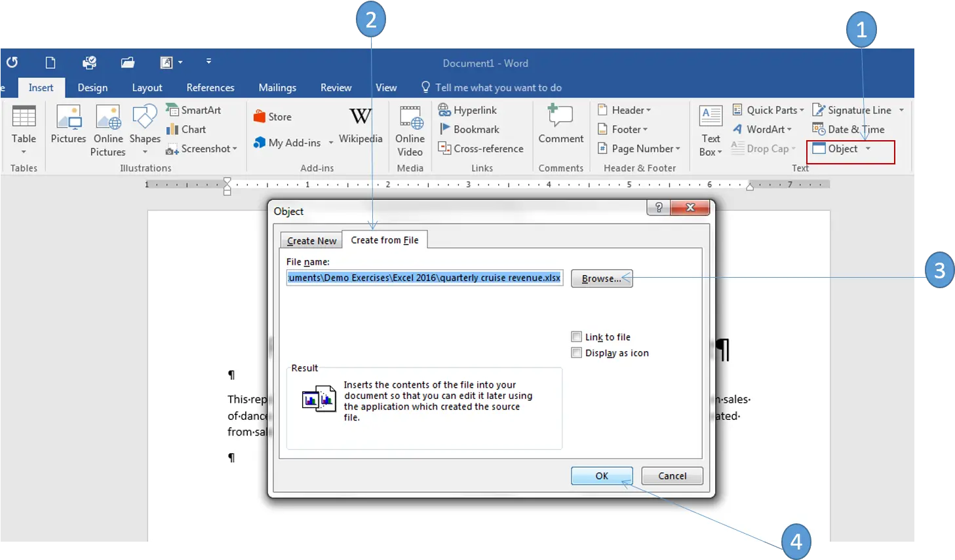Viewport: 955px width, 560px height.
Task: Expand the Screenshot dropdown
Action: (235, 149)
